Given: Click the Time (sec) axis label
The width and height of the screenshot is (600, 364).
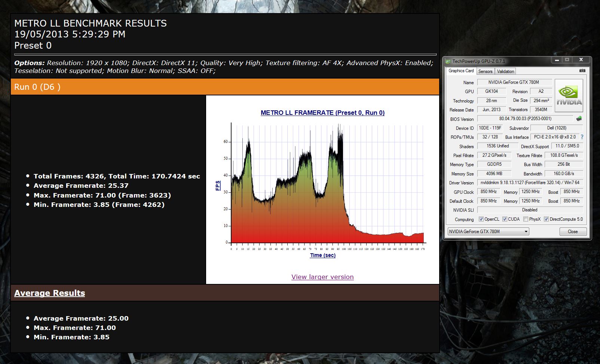Looking at the screenshot, I should 323,255.
